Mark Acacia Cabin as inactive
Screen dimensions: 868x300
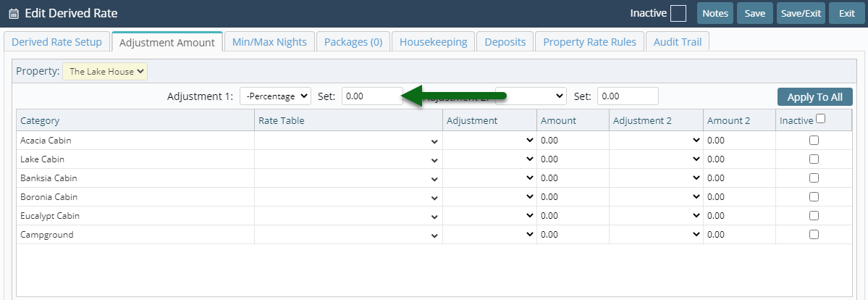pos(814,141)
